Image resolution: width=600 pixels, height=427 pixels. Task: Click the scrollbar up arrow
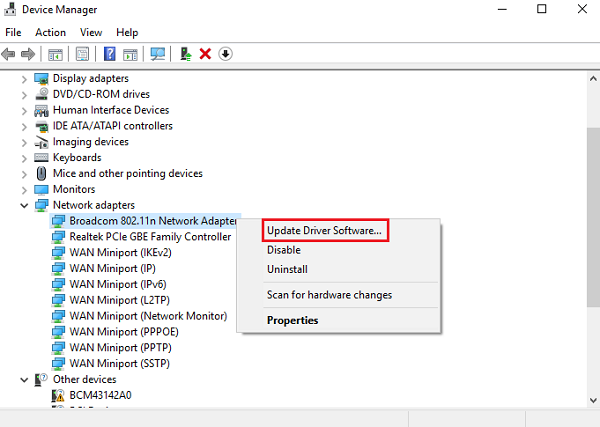point(593,79)
